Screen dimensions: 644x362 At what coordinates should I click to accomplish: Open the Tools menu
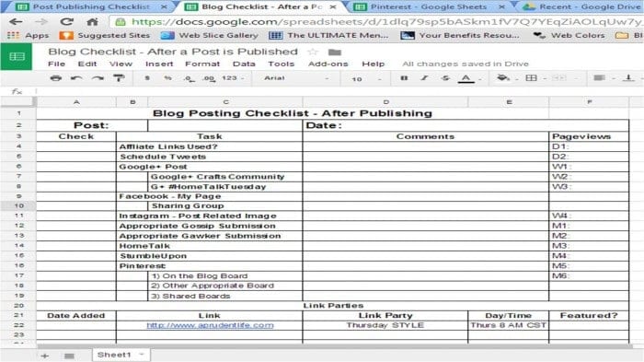(282, 64)
